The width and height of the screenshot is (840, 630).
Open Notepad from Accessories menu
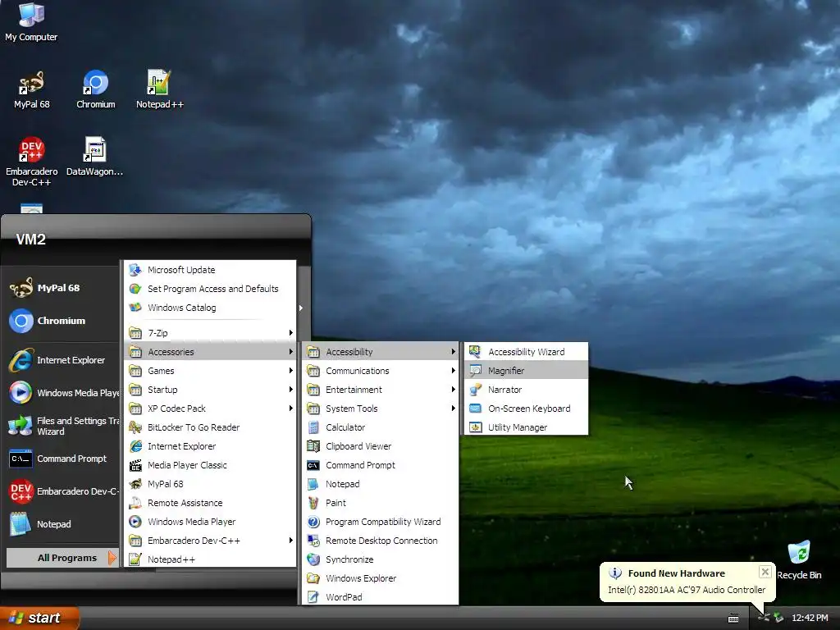381,484
